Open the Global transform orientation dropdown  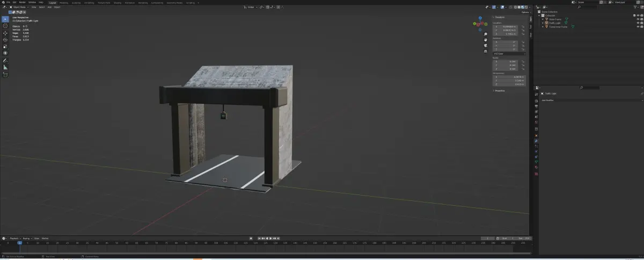point(251,7)
